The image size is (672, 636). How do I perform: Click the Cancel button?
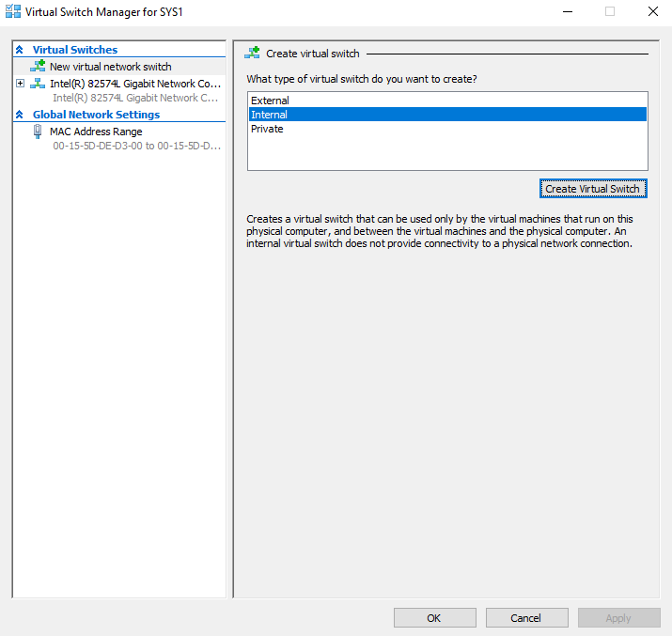526,617
